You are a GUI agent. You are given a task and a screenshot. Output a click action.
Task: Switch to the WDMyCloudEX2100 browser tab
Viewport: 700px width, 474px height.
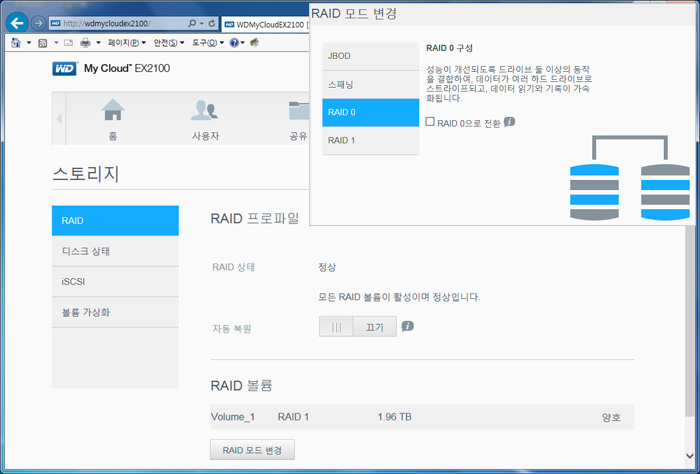(265, 24)
